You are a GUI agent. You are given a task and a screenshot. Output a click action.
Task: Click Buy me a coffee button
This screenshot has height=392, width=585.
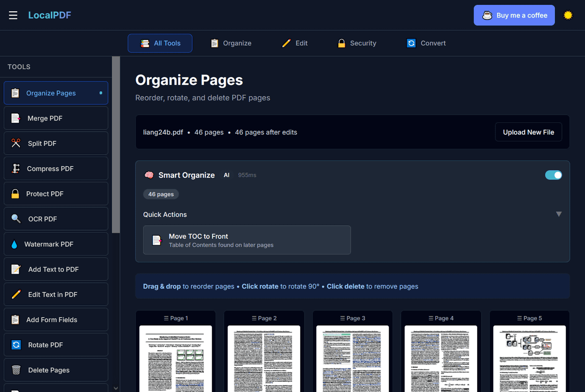[x=514, y=15]
